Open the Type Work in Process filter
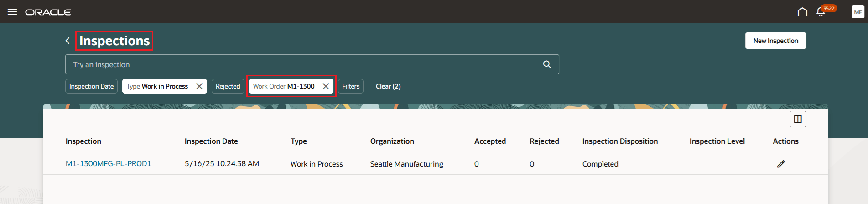Screen dimensions: 868x204 click(157, 86)
